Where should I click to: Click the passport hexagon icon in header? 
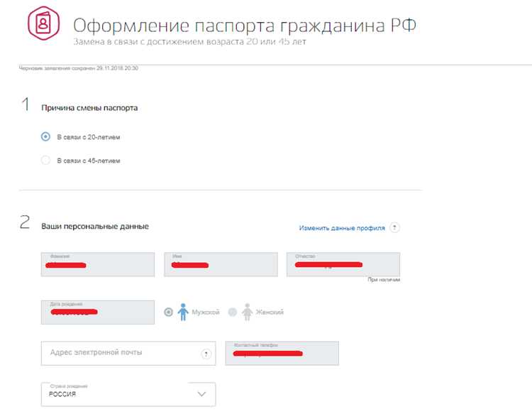[x=43, y=23]
